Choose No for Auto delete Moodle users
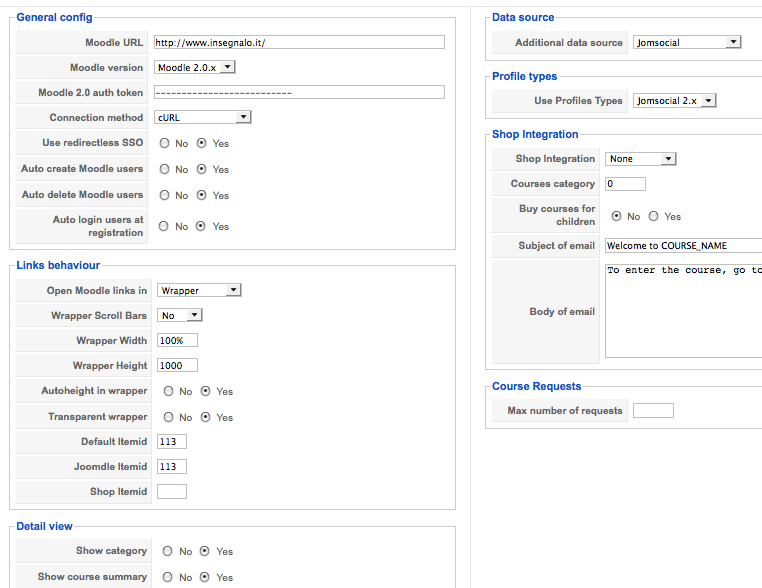762x588 pixels. (164, 195)
